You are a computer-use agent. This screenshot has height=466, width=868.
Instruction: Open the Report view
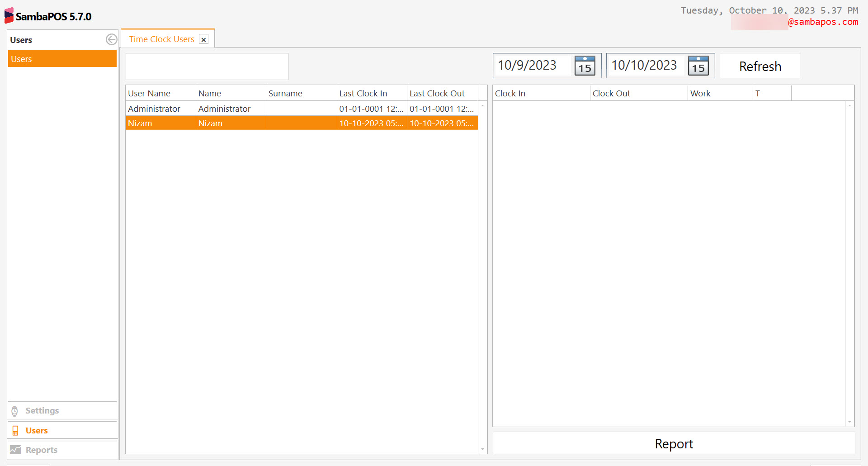674,444
